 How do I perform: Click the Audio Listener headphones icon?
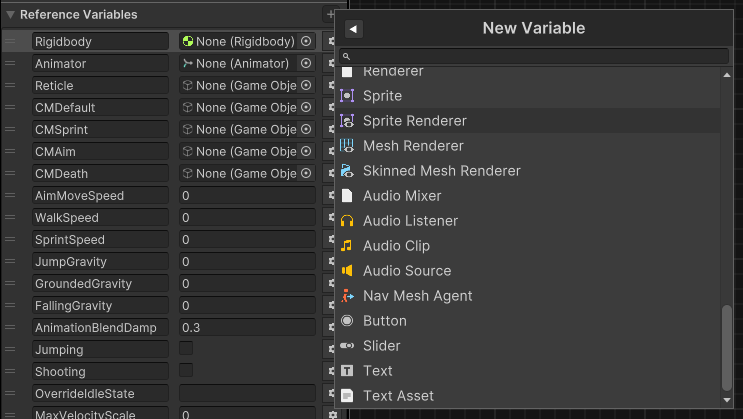pyautogui.click(x=347, y=221)
